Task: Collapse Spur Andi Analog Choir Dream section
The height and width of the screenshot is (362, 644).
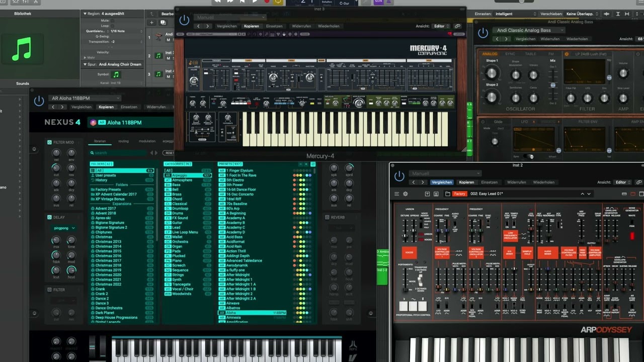Action: 85,64
